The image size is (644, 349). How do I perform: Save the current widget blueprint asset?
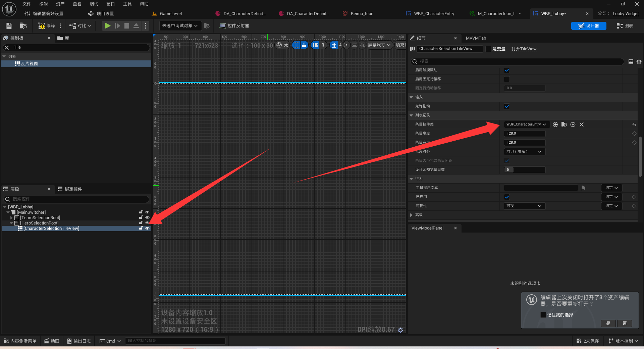click(9, 26)
